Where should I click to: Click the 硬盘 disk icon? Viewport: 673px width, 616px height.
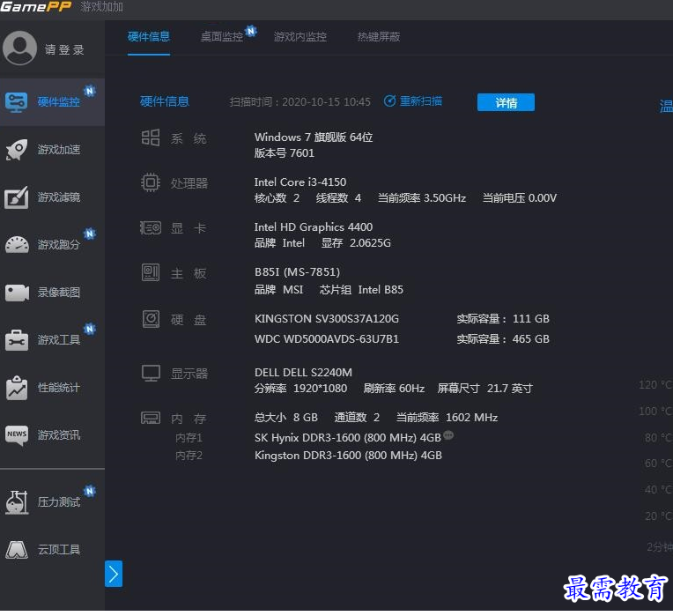point(151,319)
